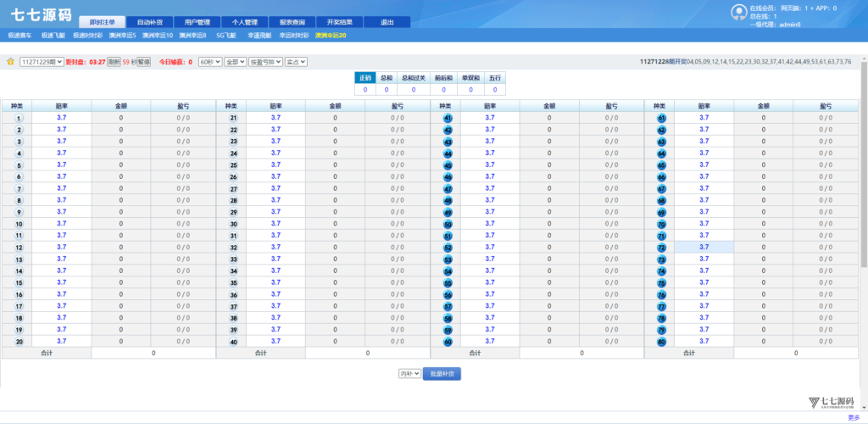The image size is (868, 424).
Task: Click blue ball number 61 icon
Action: (661, 118)
